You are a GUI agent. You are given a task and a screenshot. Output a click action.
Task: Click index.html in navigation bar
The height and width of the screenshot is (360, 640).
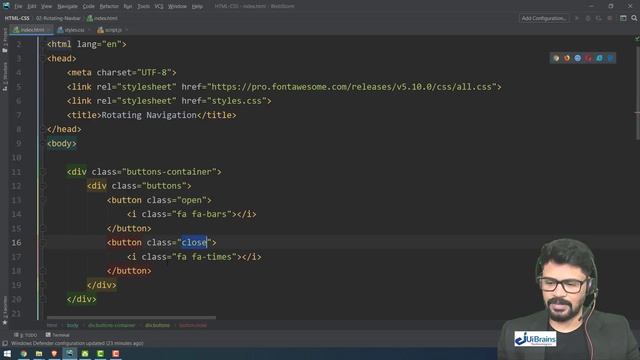tap(102, 18)
